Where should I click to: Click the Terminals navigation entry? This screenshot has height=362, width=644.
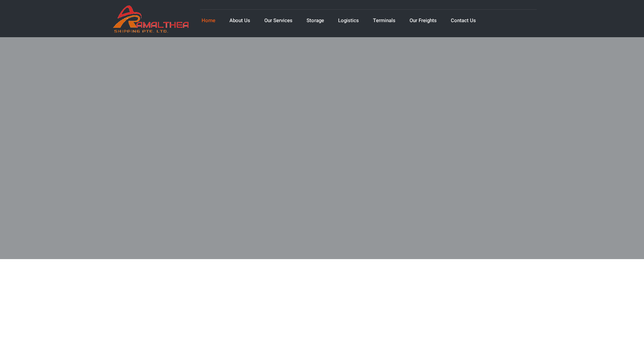tap(384, 20)
